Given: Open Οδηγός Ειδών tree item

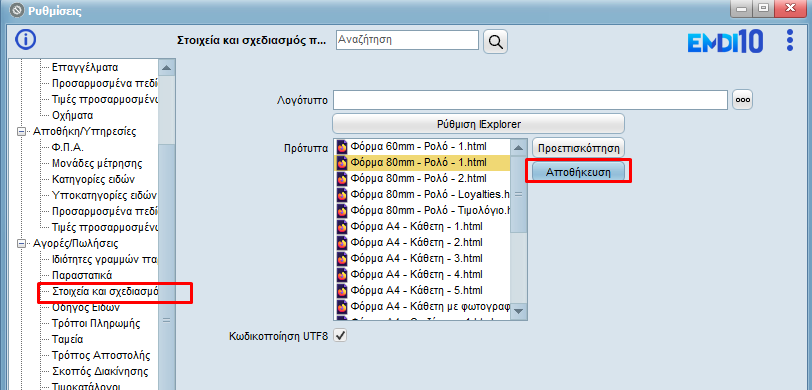Looking at the screenshot, I should (x=86, y=307).
